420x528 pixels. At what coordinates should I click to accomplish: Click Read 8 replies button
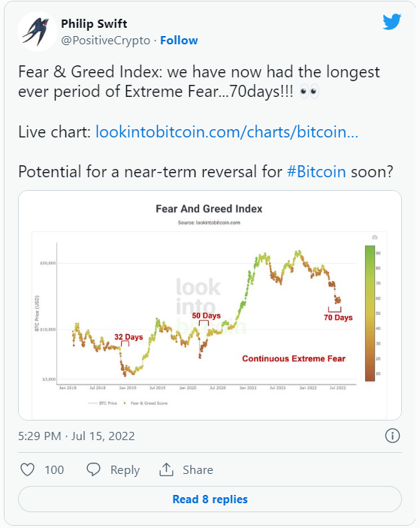(210, 499)
